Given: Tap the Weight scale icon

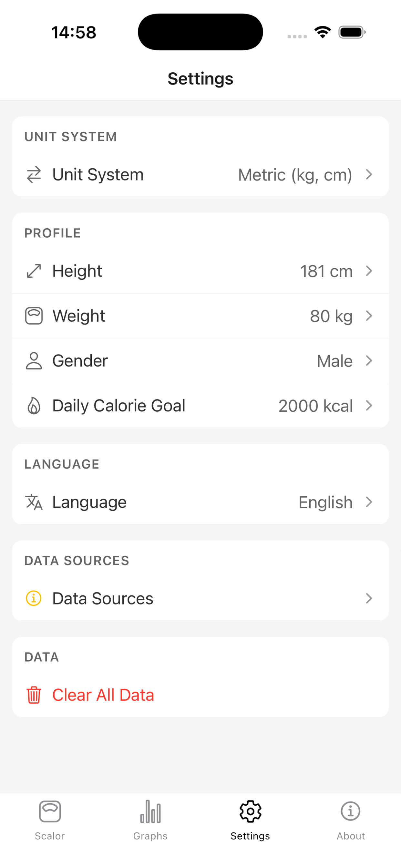Looking at the screenshot, I should [x=34, y=316].
